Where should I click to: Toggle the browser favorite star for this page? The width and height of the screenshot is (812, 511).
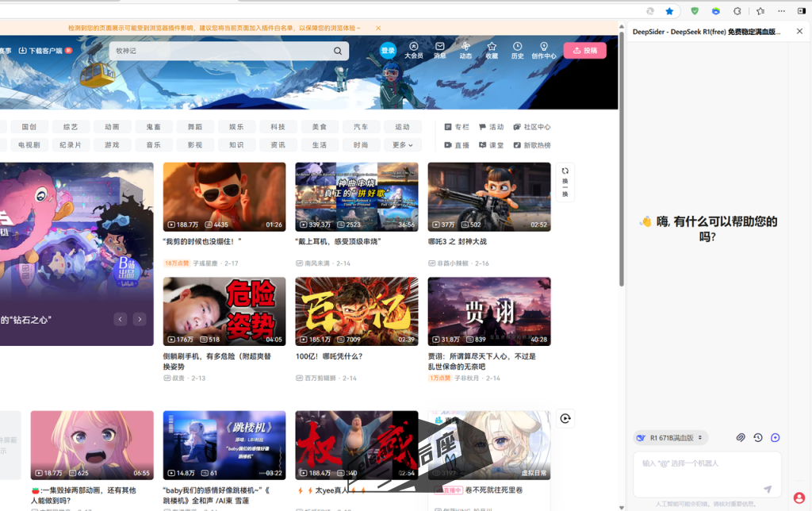pyautogui.click(x=670, y=11)
